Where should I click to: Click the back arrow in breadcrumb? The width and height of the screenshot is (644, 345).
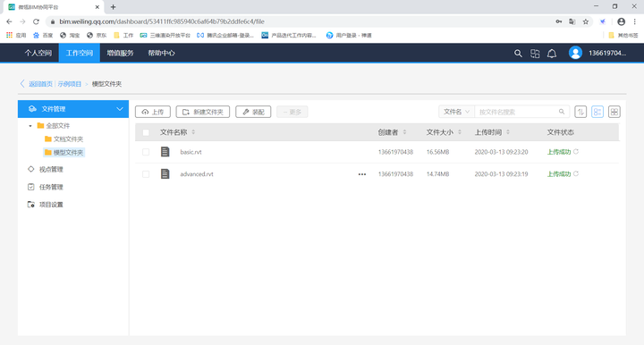click(x=22, y=84)
